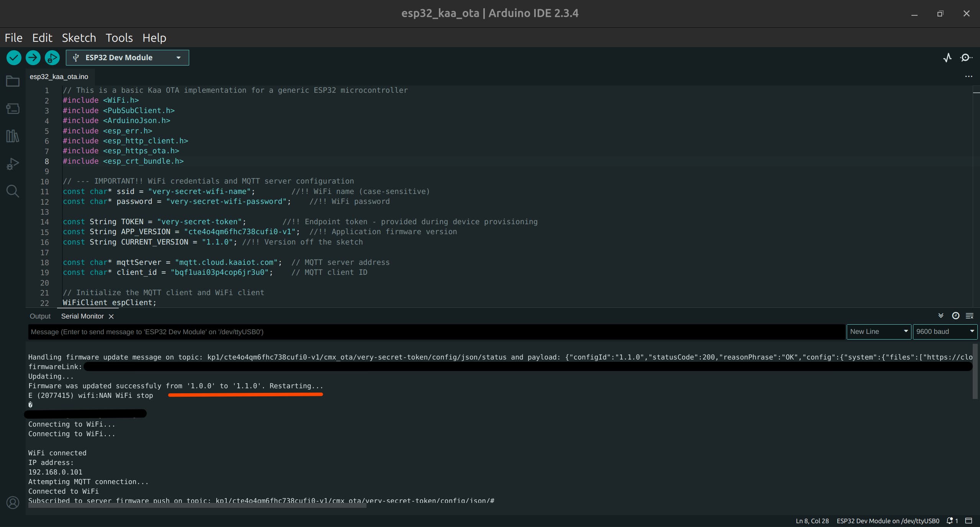Viewport: 980px width, 527px height.
Task: Select the Serial Monitor tab
Action: coord(82,317)
